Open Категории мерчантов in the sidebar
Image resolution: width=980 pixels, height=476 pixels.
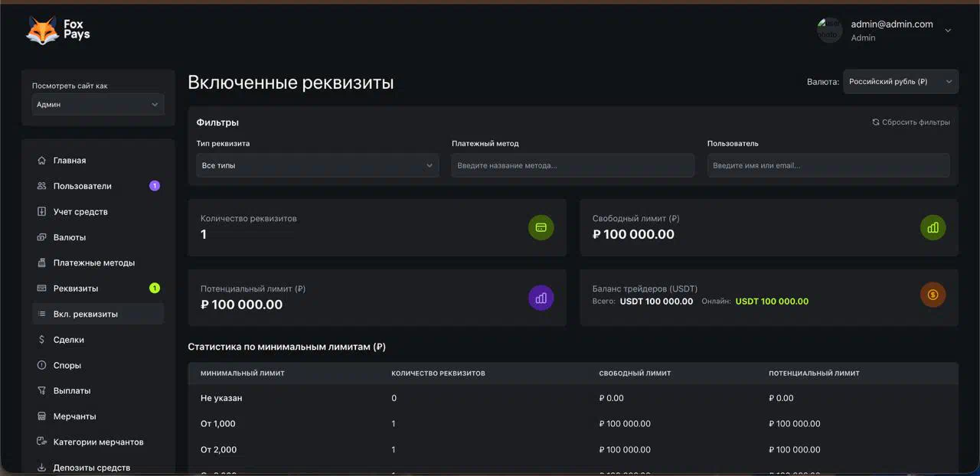98,442
